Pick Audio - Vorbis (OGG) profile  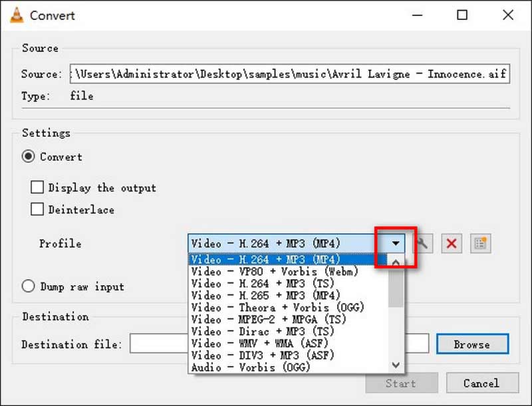288,367
